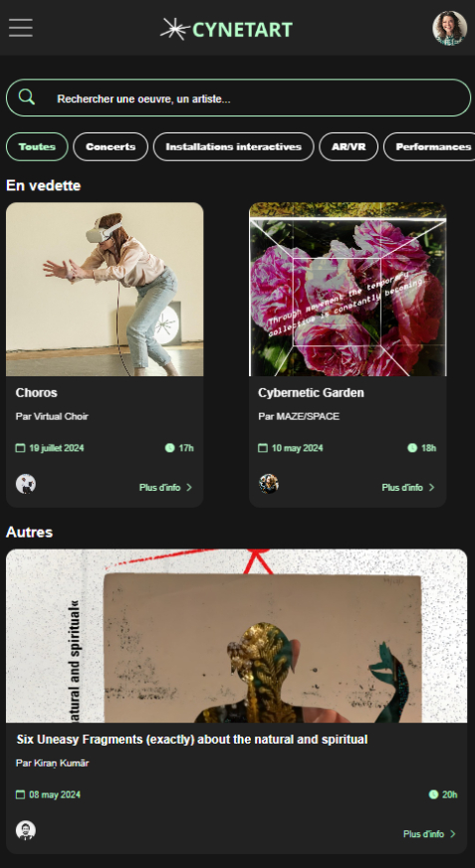This screenshot has width=475, height=868.
Task: Select the AR/VR filter chip
Action: [349, 146]
